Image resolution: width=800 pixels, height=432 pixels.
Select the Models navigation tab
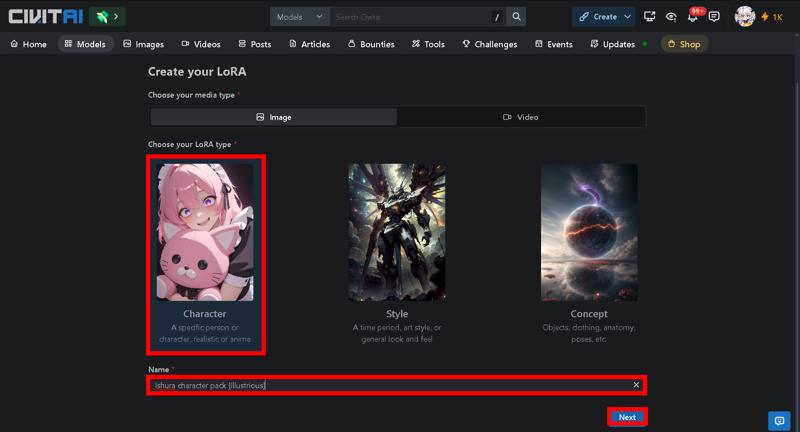(x=85, y=44)
